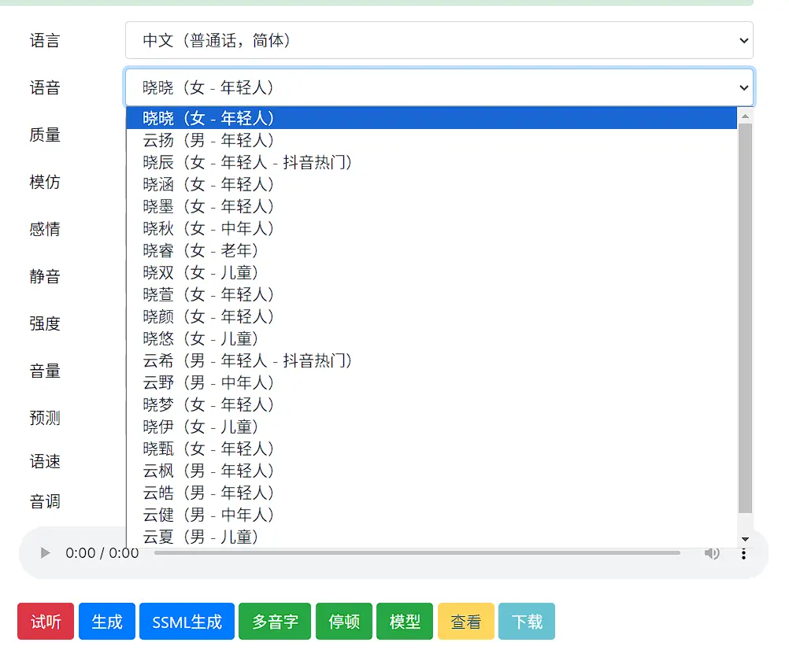
Task: Seek on the audio progress bar
Action: point(417,553)
